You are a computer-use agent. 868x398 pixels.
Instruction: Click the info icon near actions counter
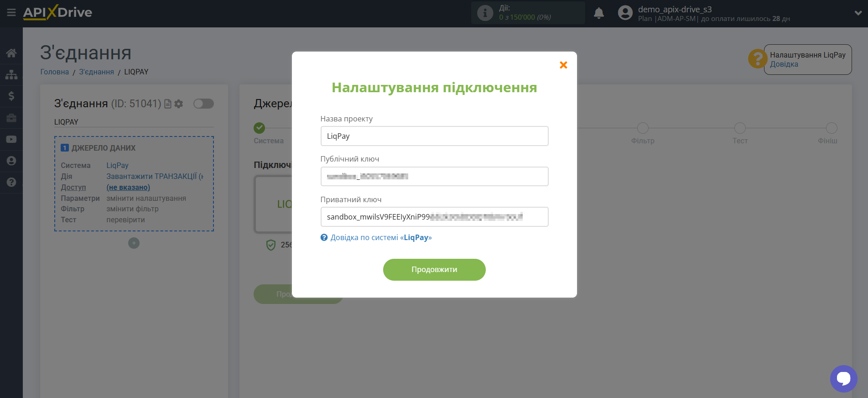coord(485,13)
